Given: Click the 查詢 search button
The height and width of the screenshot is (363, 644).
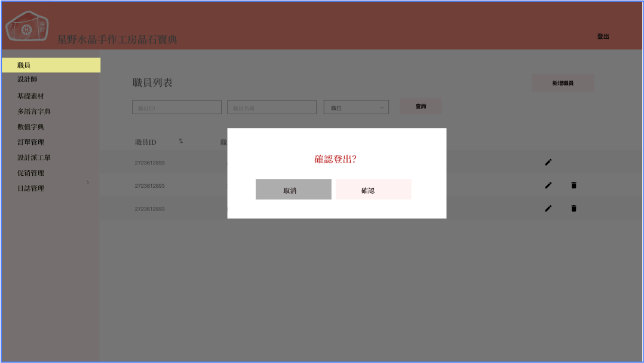Looking at the screenshot, I should (421, 106).
